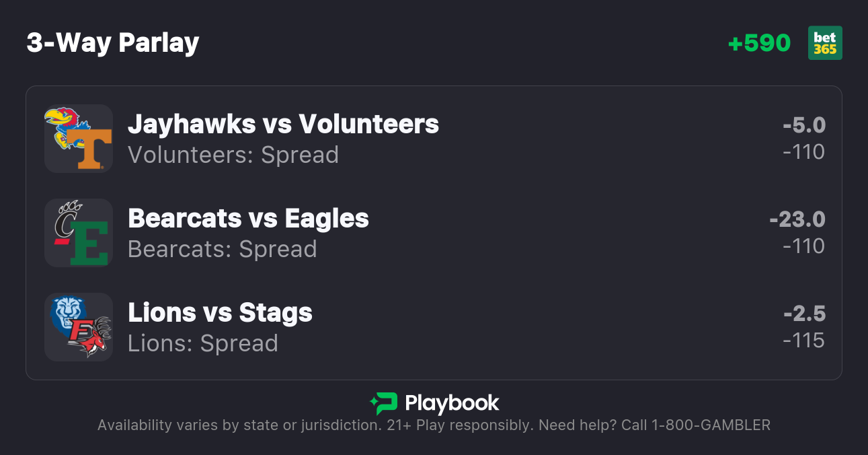Click the +590 parlay odds
The height and width of the screenshot is (455, 868).
pos(759,43)
